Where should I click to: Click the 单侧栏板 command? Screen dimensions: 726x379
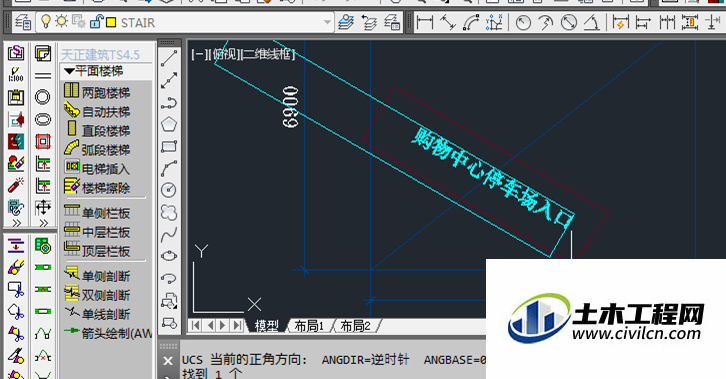97,212
